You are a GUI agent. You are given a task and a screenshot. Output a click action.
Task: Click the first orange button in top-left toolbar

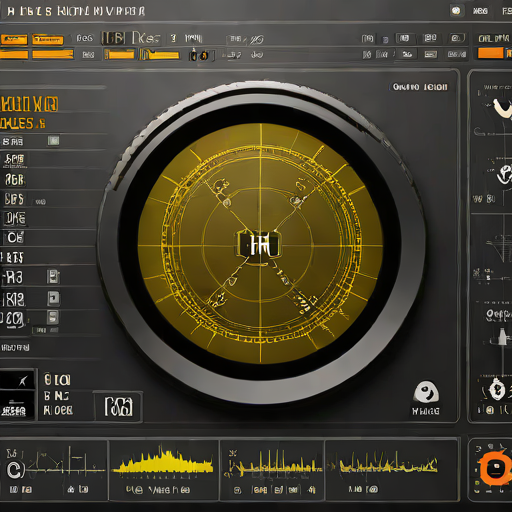coord(14,40)
